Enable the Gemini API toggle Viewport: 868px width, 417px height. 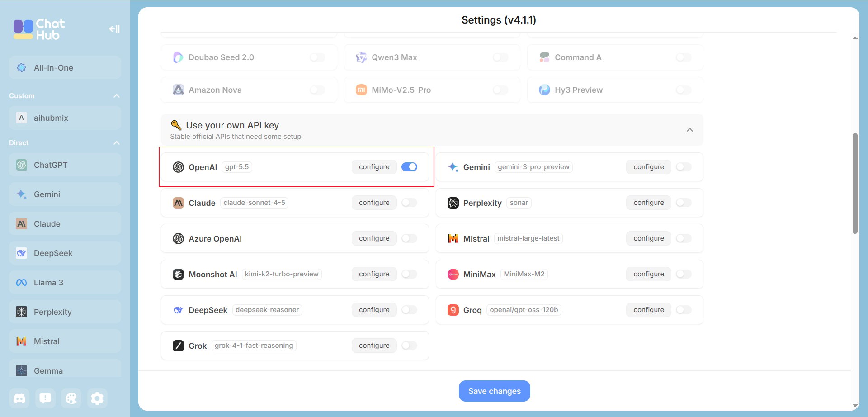[x=684, y=167]
